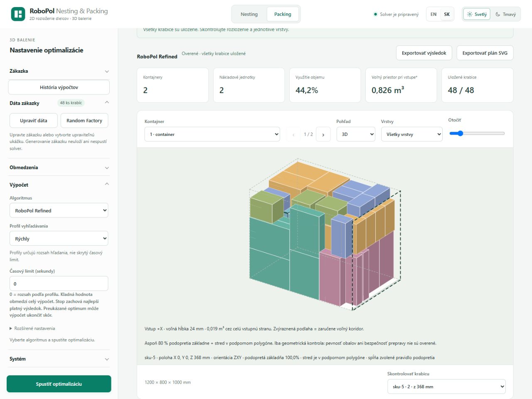This screenshot has height=399, width=532.
Task: Select EN language option
Action: click(433, 14)
